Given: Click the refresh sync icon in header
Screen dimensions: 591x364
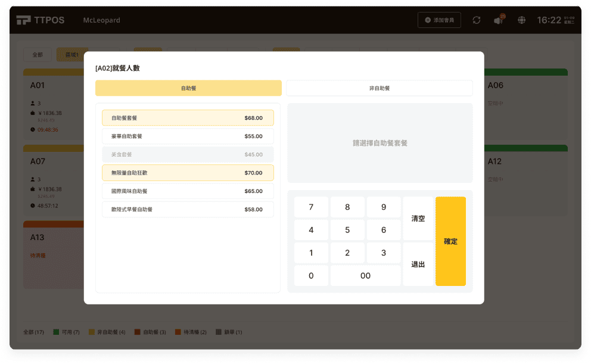Looking at the screenshot, I should tap(476, 20).
